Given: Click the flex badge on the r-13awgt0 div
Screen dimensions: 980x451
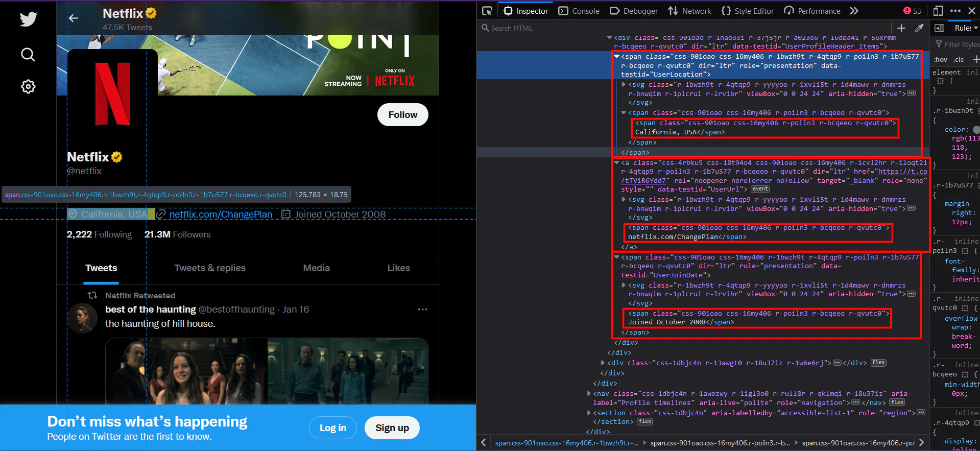Looking at the screenshot, I should click(x=878, y=363).
